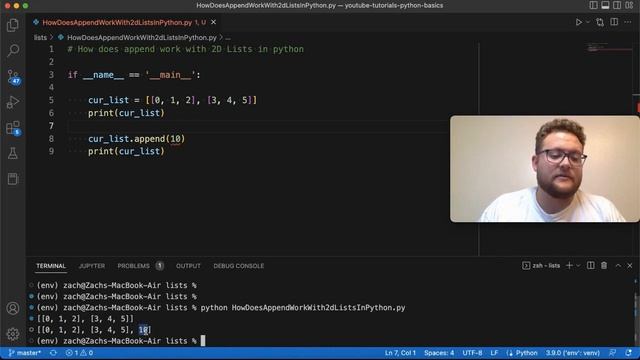This screenshot has width=640, height=360.
Task: Kill terminal with trash icon
Action: click(x=604, y=266)
